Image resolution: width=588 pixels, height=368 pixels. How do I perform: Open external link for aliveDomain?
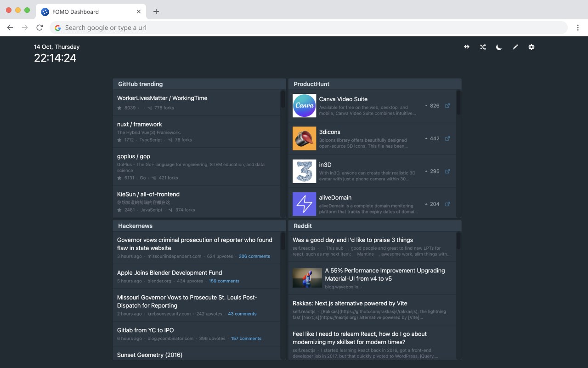point(447,204)
